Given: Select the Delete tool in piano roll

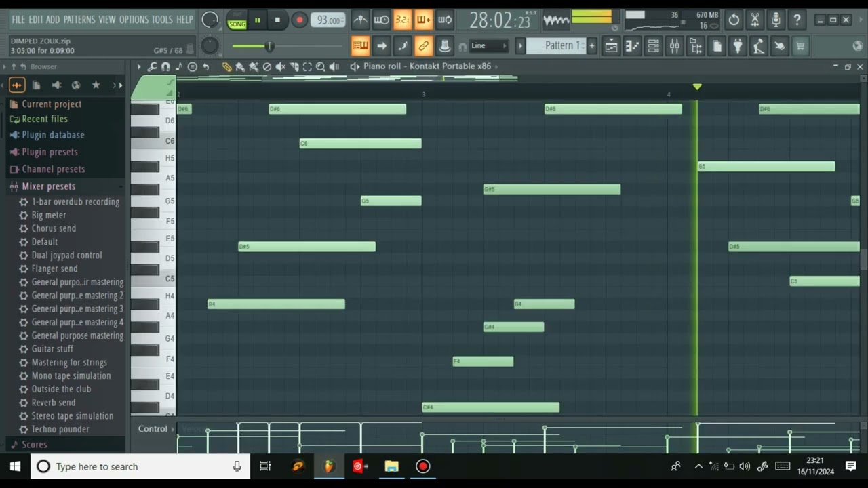Looking at the screenshot, I should pos(267,66).
